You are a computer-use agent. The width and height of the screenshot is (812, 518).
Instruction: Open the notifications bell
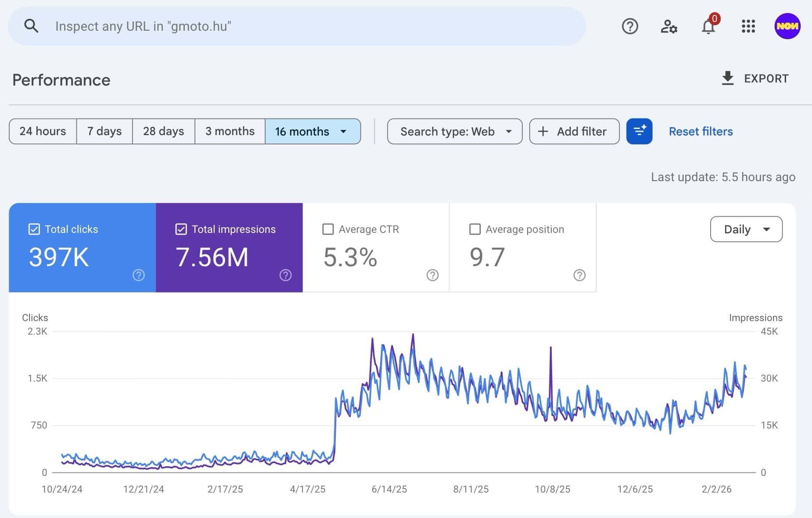coord(708,26)
